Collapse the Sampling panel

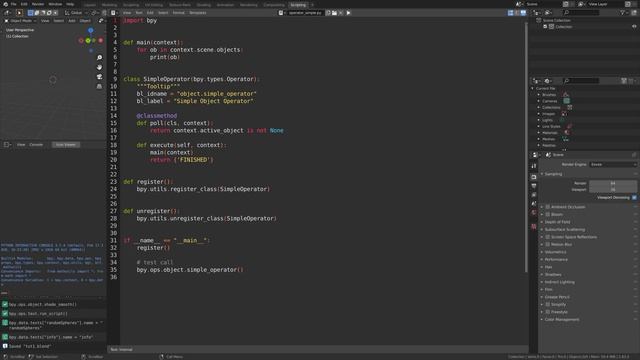(553, 174)
